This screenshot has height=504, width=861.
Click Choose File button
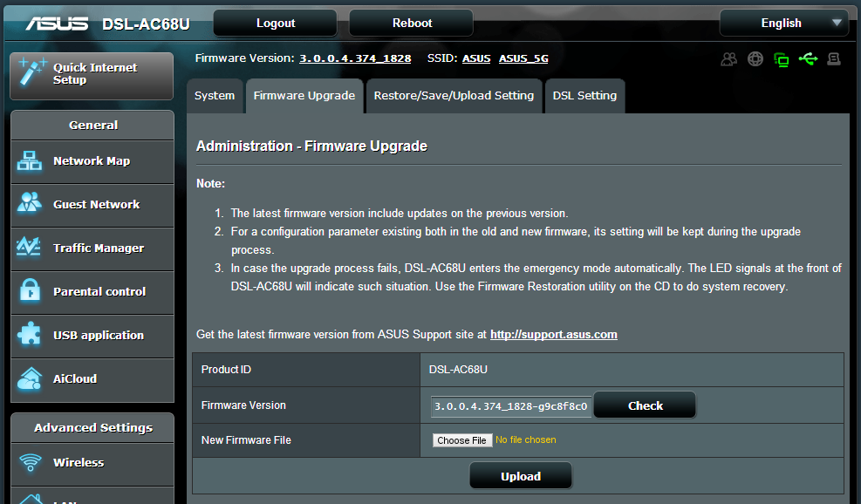[461, 440]
